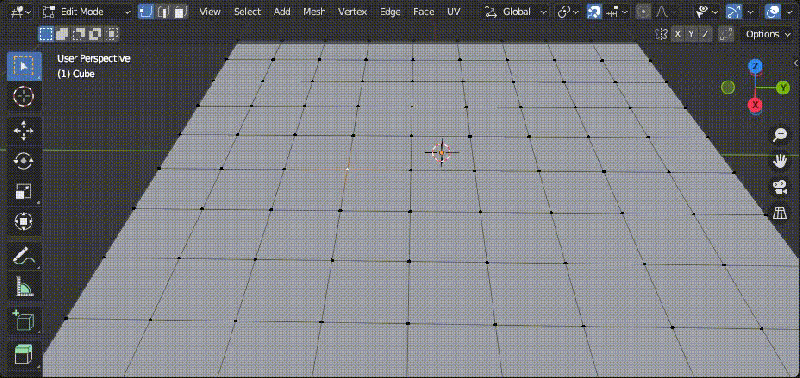
Task: Expand the Options popover
Action: (x=769, y=34)
